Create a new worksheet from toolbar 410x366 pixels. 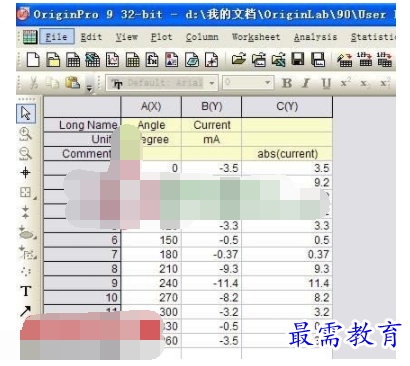coord(73,60)
